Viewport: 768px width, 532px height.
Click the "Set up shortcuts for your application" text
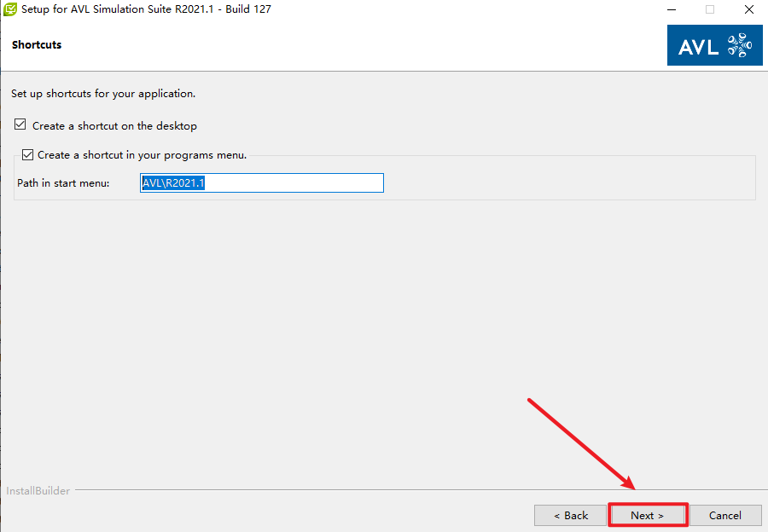click(102, 94)
